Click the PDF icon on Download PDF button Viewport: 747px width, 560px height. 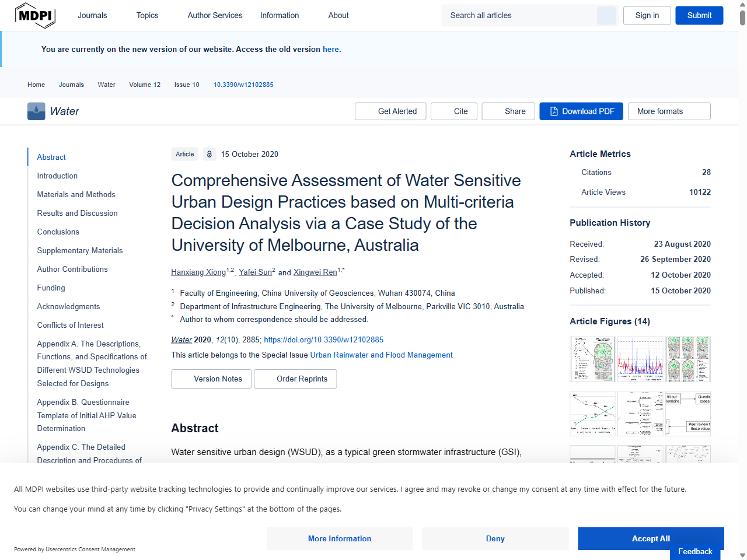(x=553, y=111)
